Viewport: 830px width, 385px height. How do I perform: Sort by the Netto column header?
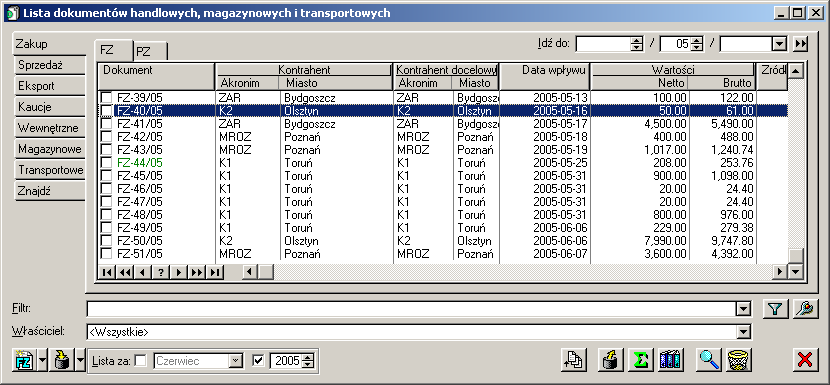pos(640,83)
